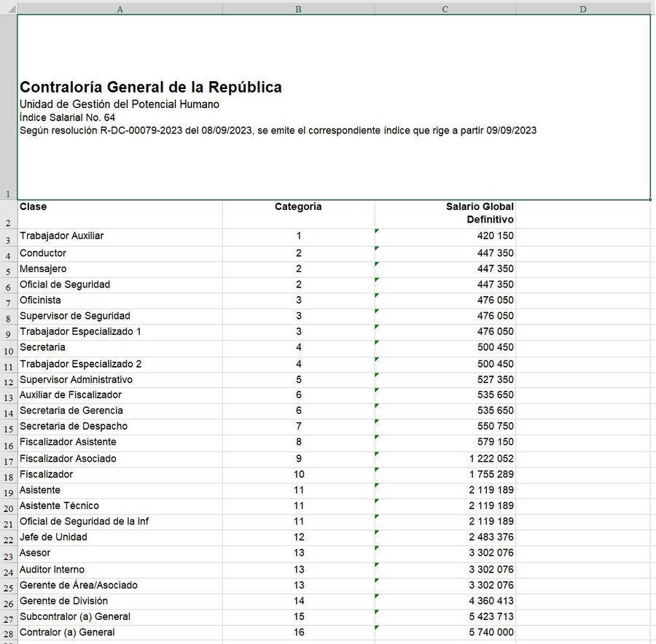The height and width of the screenshot is (644, 656).
Task: Select row 28 header
Action: [x=8, y=634]
